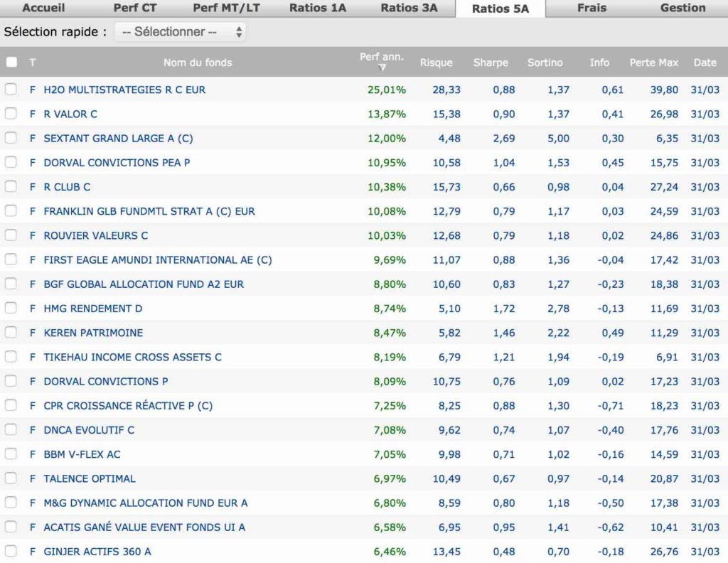Check the BGF GLOBAL ALLOCATION FUND checkbox
728x563 pixels.
11,284
